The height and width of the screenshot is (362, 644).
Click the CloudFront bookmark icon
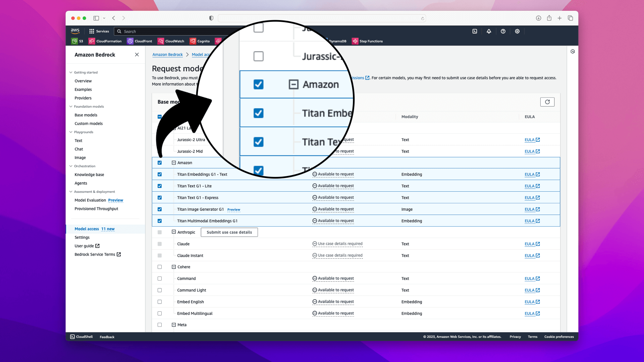[131, 41]
